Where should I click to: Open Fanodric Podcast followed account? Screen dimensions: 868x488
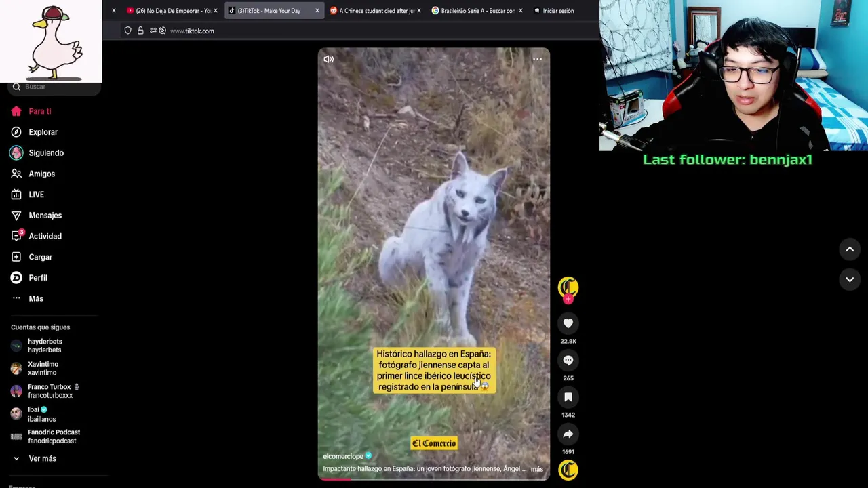(53, 436)
